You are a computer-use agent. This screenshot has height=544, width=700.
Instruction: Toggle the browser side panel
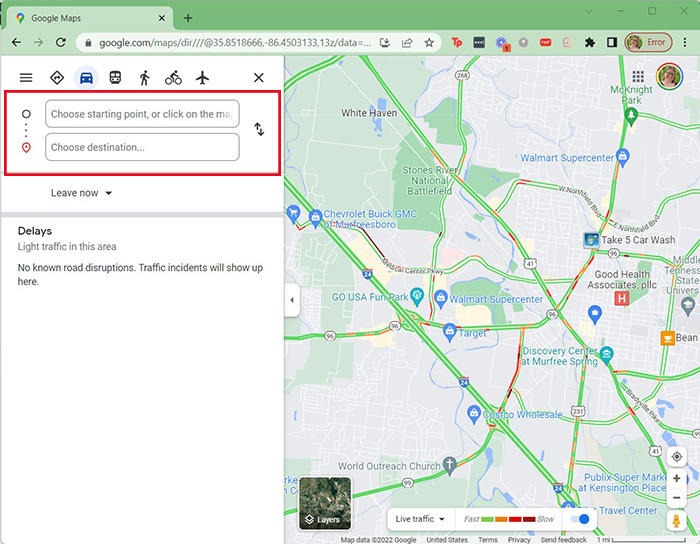pyautogui.click(x=612, y=42)
